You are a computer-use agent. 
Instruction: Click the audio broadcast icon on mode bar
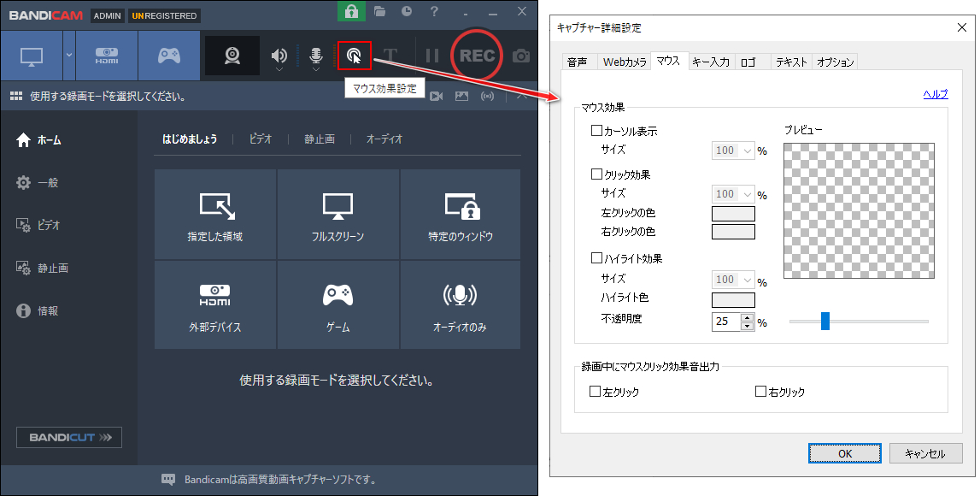[488, 97]
